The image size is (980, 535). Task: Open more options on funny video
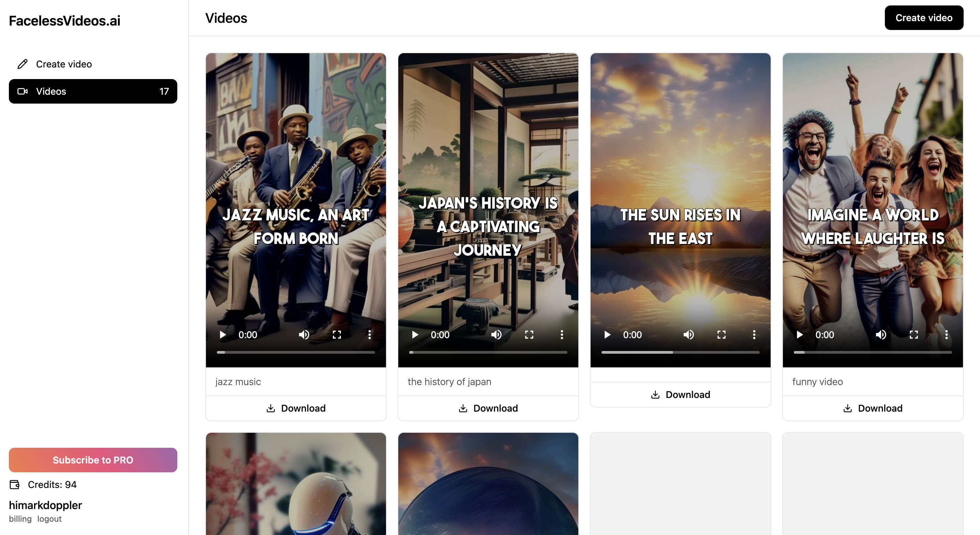(x=946, y=335)
